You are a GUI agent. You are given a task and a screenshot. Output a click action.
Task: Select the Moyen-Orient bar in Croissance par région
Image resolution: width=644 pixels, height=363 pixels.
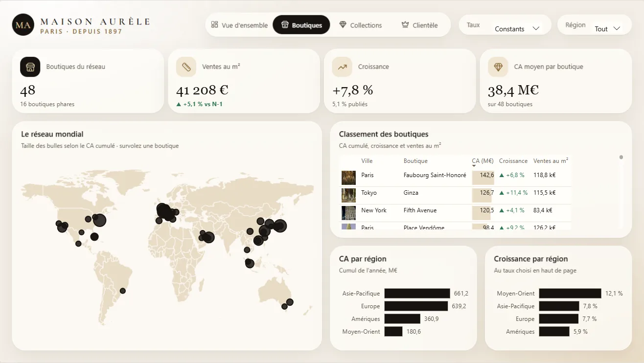570,294
